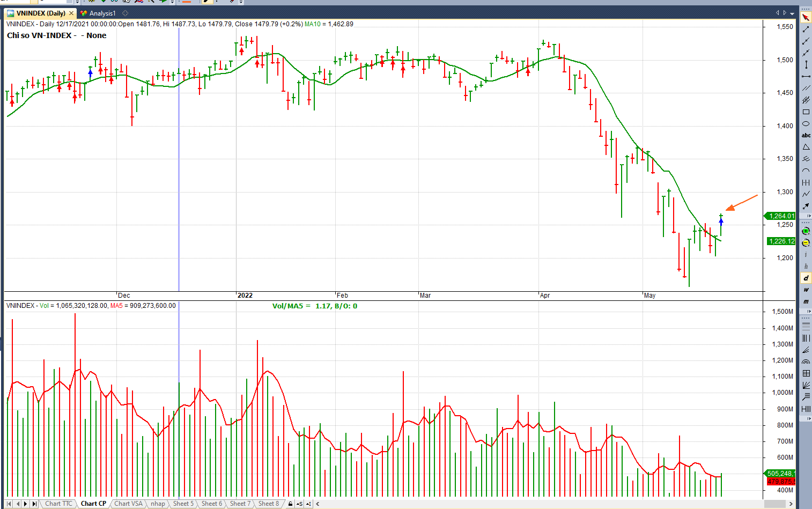Pick the Fibonacci time zones tool

coord(806,338)
